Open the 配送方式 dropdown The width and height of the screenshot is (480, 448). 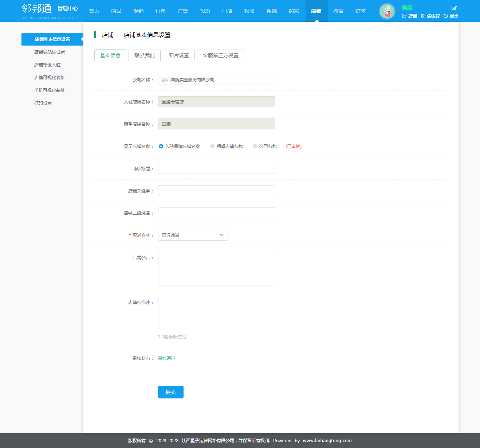[x=193, y=235]
